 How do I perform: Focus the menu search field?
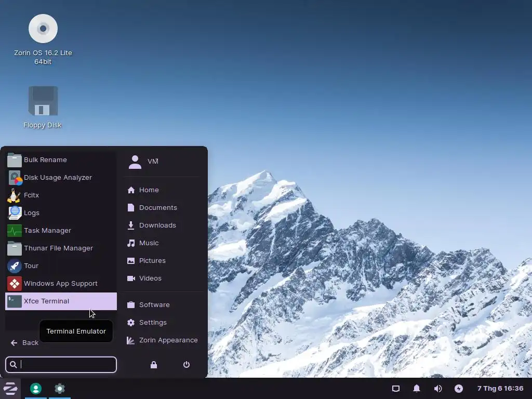[61, 365]
